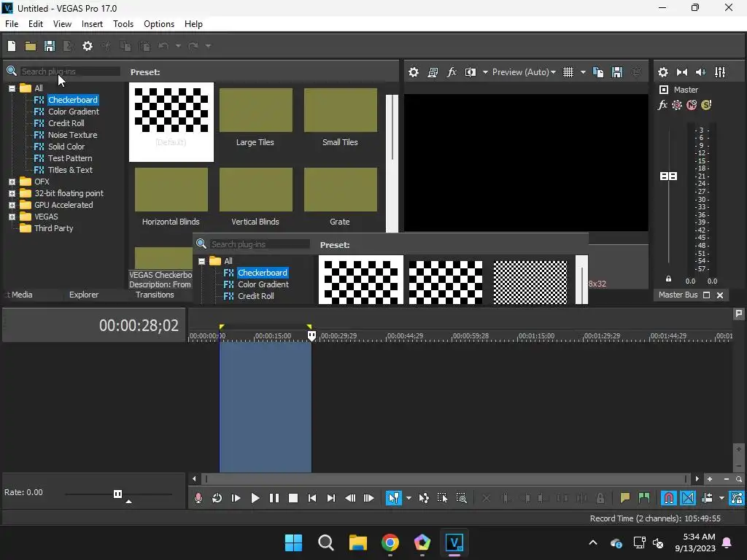747x560 pixels.
Task: Save the project from main toolbar
Action: point(50,46)
